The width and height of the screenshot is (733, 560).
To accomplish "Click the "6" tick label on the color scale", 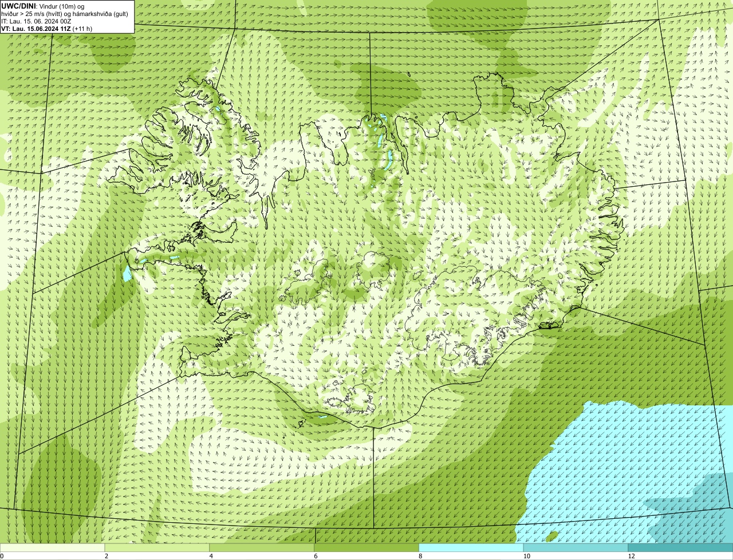I will click(x=316, y=556).
